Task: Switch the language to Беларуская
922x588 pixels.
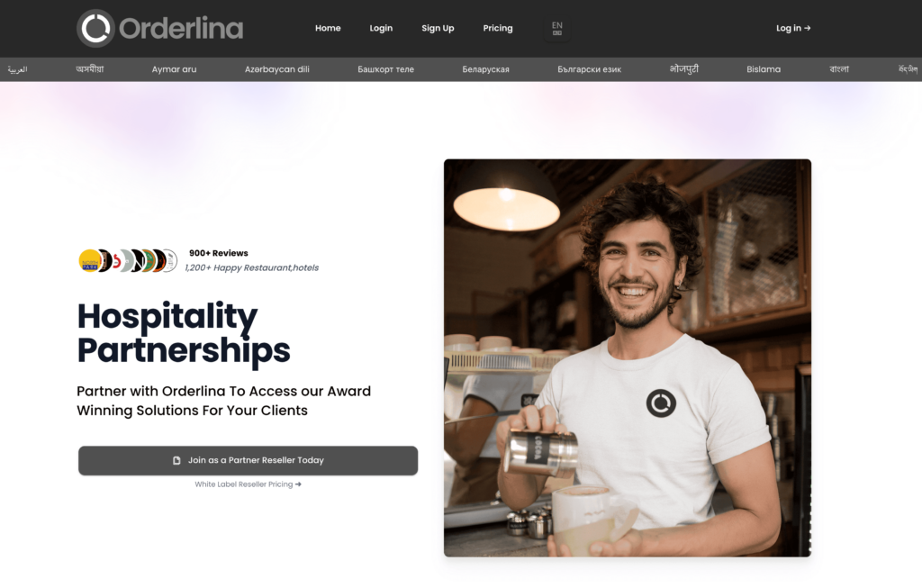Action: pyautogui.click(x=485, y=69)
